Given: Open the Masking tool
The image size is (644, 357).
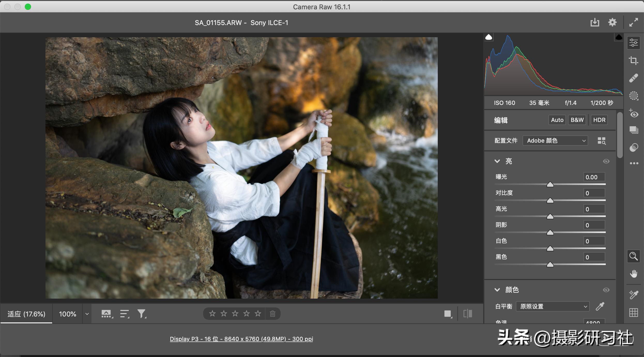Looking at the screenshot, I should click(633, 96).
